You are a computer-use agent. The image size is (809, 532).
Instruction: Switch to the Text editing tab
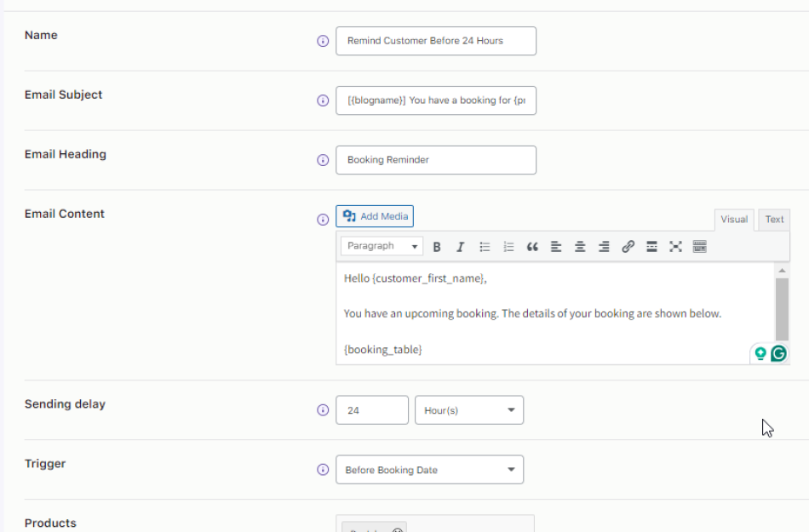pos(773,219)
